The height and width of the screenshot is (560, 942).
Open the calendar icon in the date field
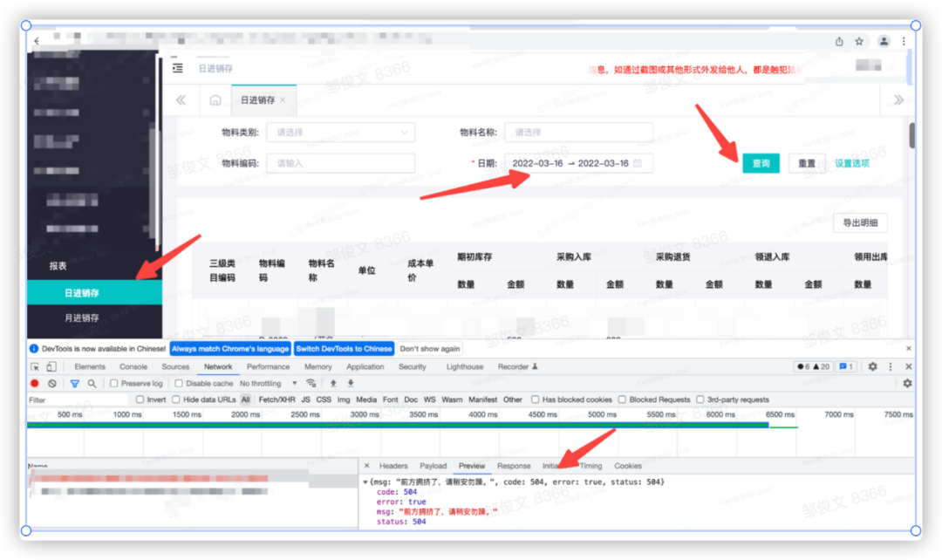click(x=638, y=163)
